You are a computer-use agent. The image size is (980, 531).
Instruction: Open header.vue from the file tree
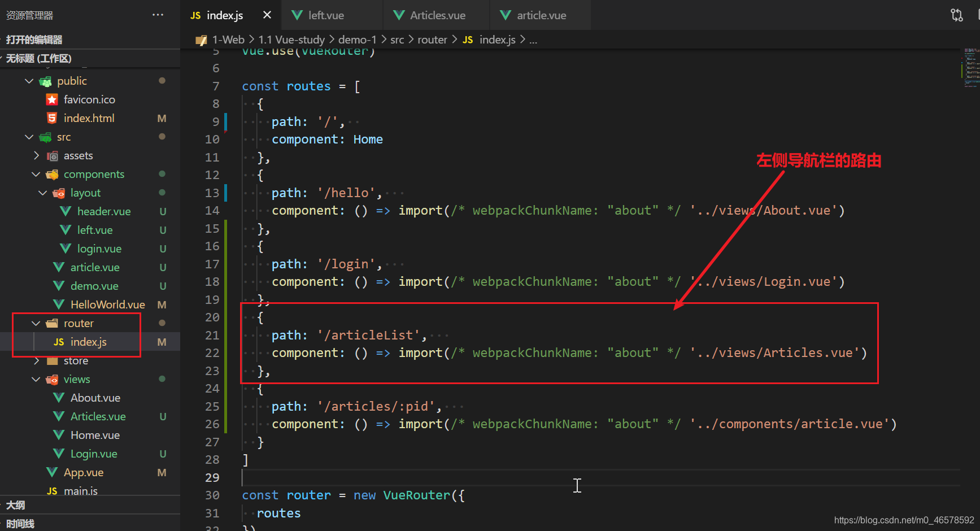(104, 211)
